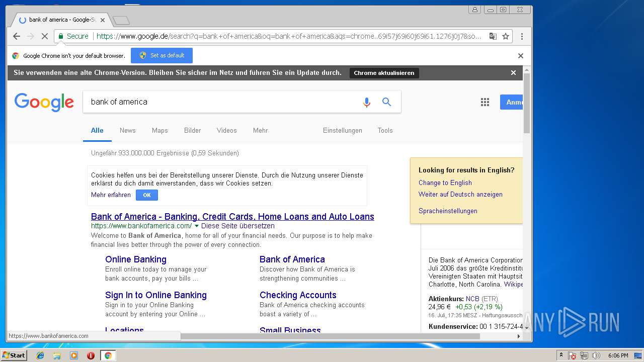
Task: Translate this page via the address bar icon
Action: tap(493, 36)
